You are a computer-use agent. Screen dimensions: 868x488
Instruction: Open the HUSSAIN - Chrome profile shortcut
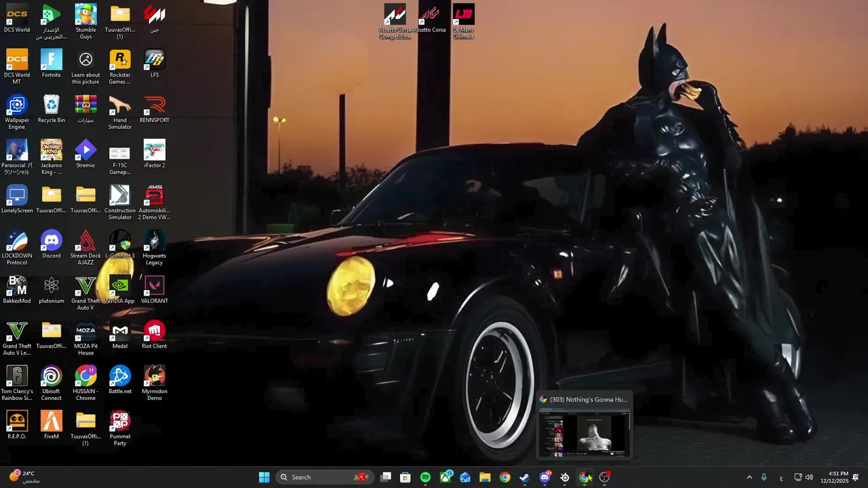pyautogui.click(x=85, y=383)
